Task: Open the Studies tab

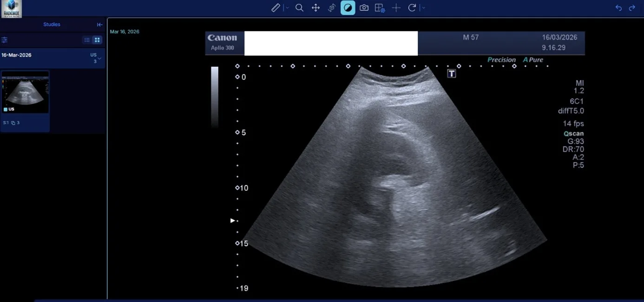Action: click(52, 25)
